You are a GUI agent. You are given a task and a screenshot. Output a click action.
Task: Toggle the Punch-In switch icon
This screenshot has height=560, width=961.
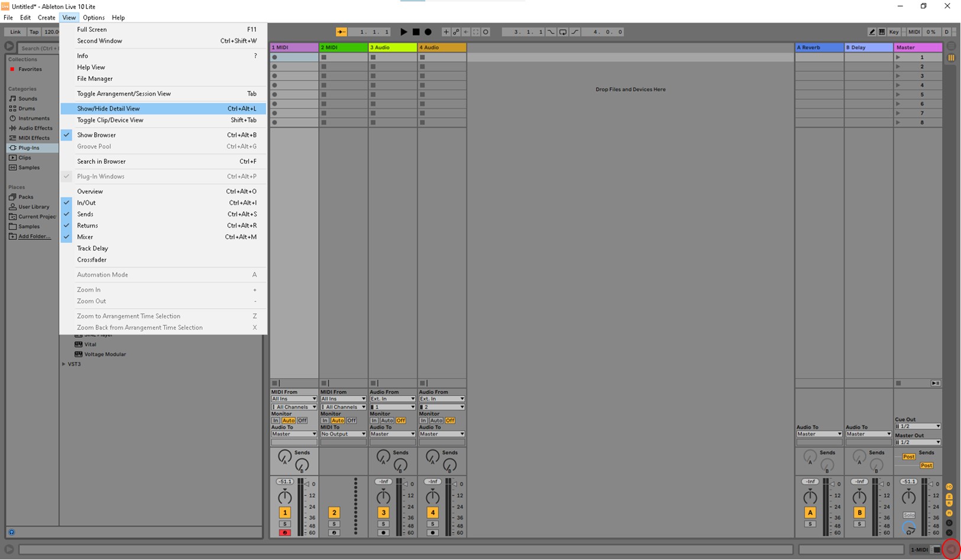(x=551, y=32)
